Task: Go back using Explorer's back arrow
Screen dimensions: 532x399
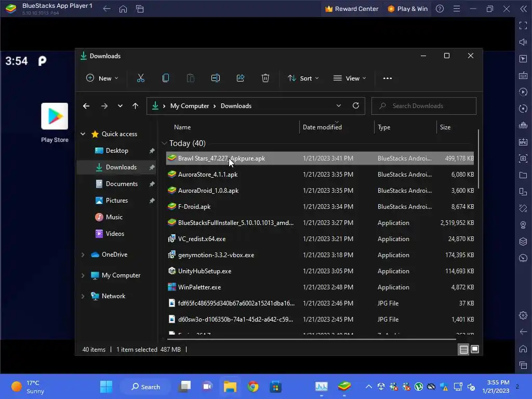Action: tap(86, 106)
